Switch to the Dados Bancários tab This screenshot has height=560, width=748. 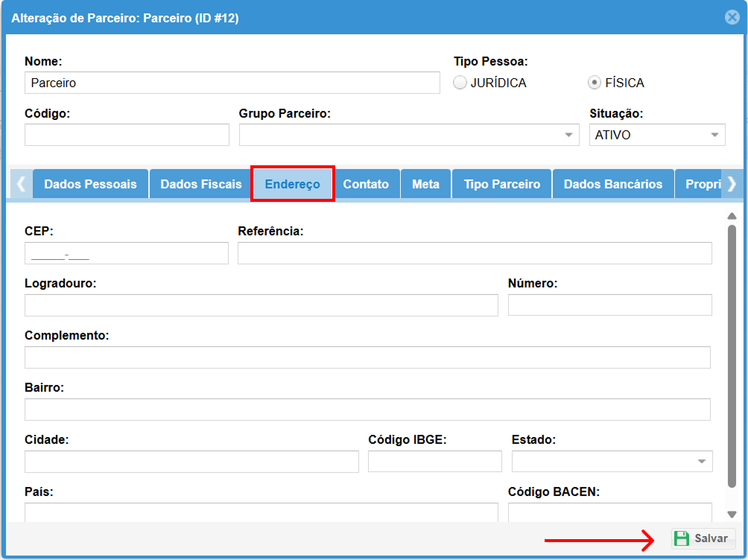612,184
